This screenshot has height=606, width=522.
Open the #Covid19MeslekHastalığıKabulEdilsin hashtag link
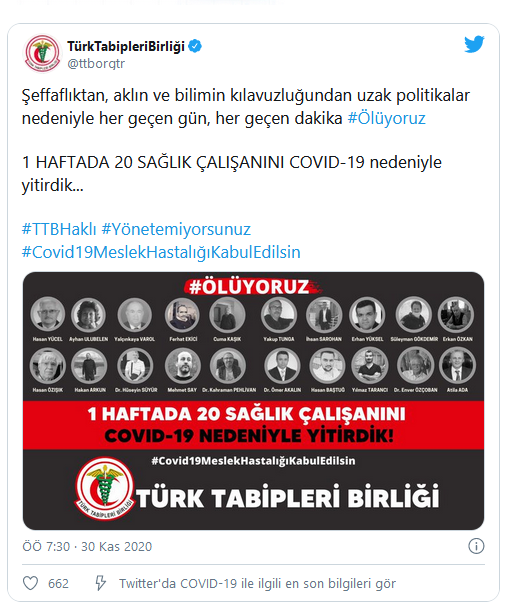161,252
